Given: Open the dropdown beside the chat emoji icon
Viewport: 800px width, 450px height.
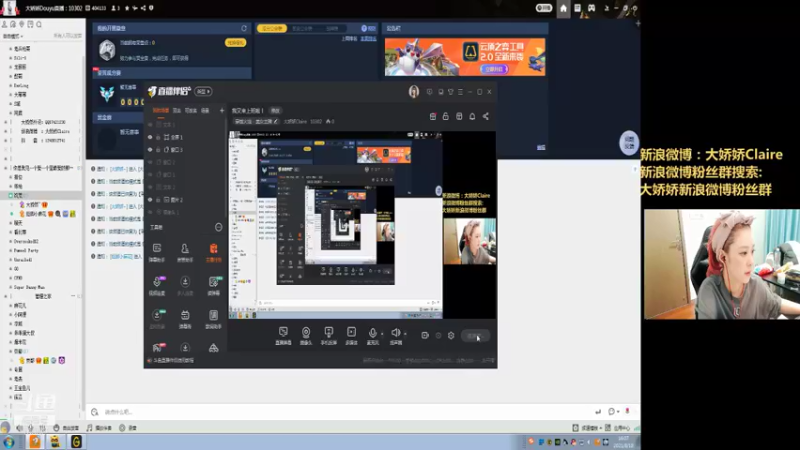Looking at the screenshot, I should pos(618,412).
